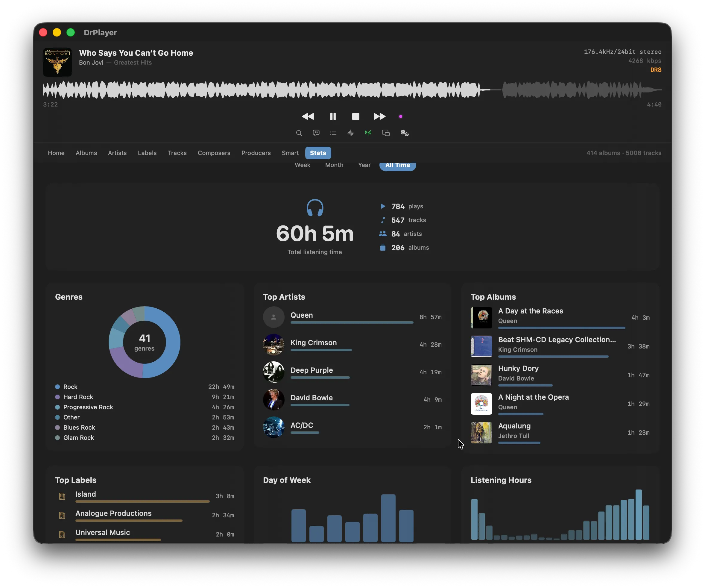Open the album title Aqualung
The height and width of the screenshot is (588, 705).
(514, 426)
